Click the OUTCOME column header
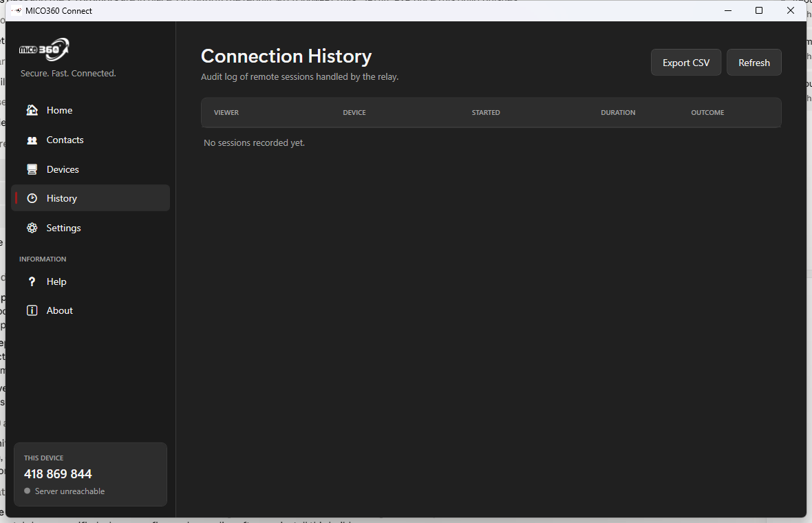This screenshot has height=523, width=812. click(707, 112)
